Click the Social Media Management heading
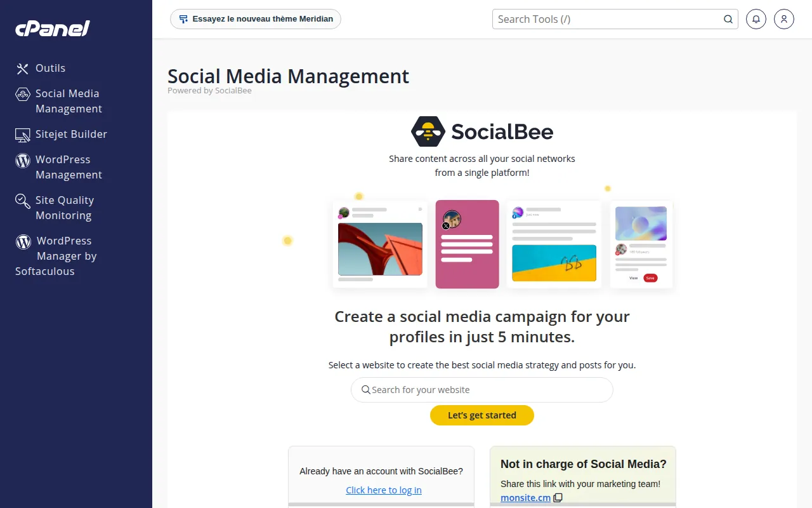 tap(288, 76)
